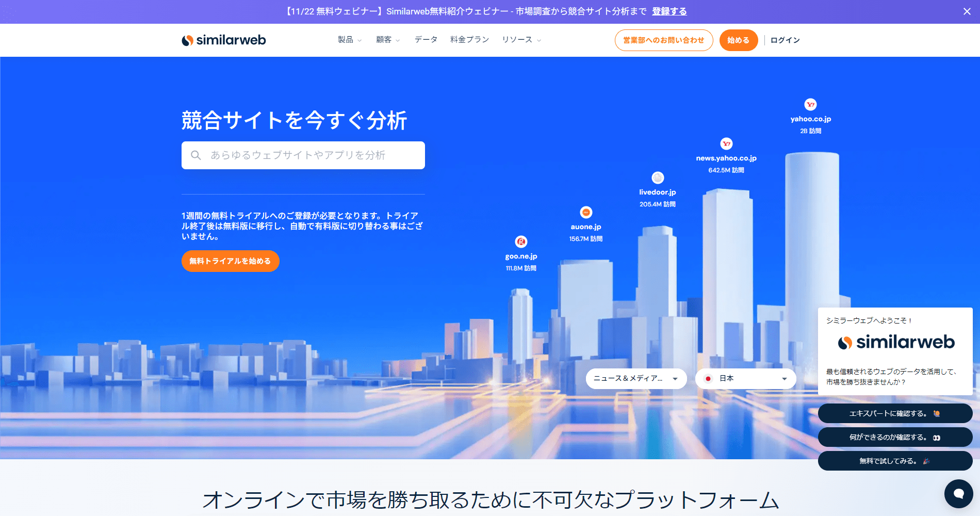Open the ログイン link
This screenshot has width=980, height=516.
click(785, 40)
